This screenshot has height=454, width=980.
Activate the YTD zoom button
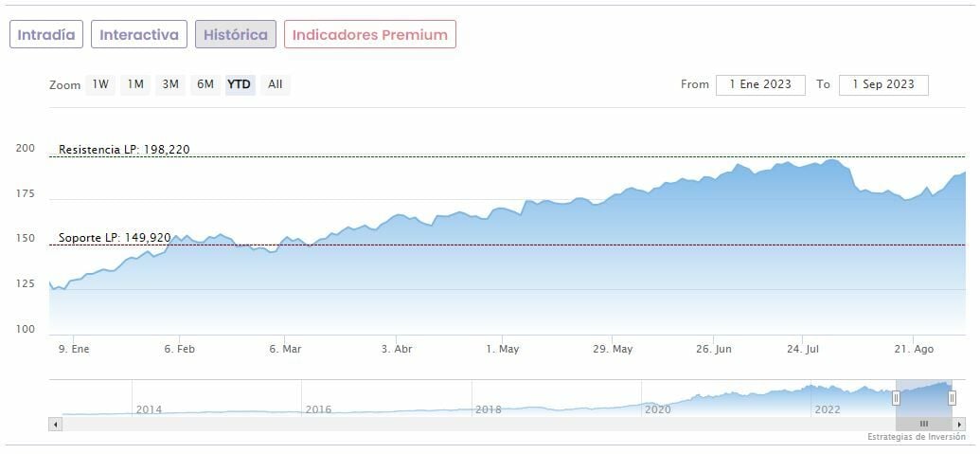[240, 84]
